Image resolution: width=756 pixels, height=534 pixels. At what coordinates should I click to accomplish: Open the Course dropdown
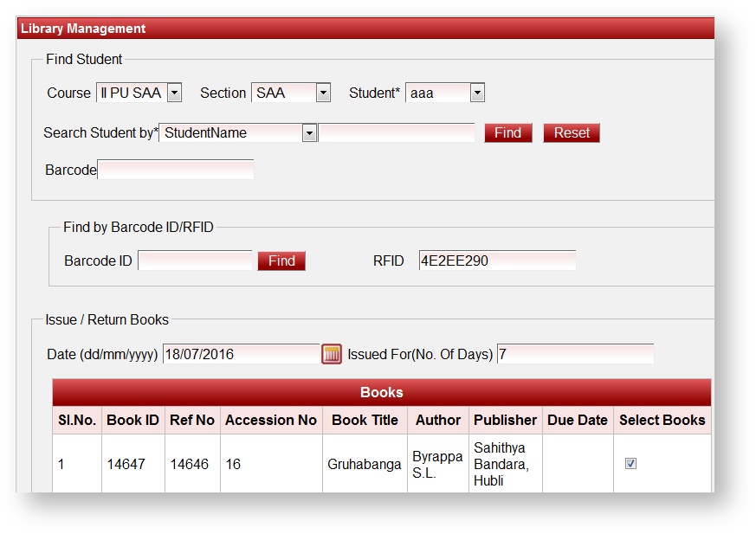tap(139, 93)
